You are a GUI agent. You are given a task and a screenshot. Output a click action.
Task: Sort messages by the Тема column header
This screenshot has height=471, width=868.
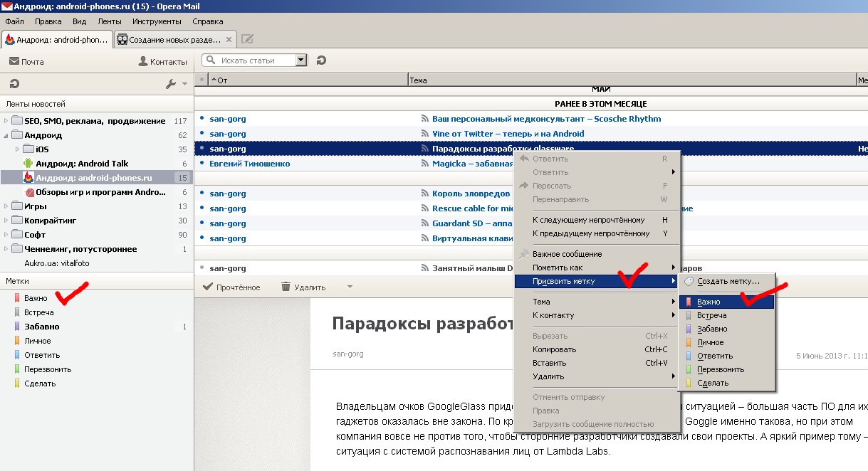(x=632, y=80)
